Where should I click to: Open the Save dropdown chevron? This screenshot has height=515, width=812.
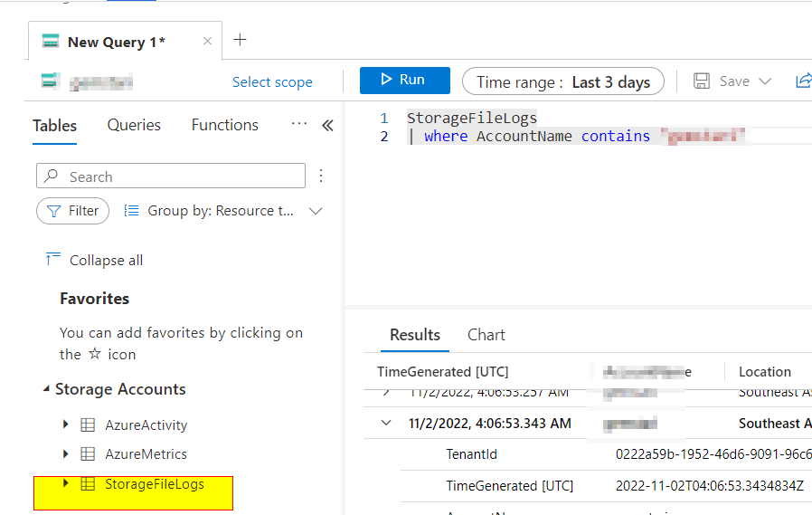pyautogui.click(x=765, y=81)
